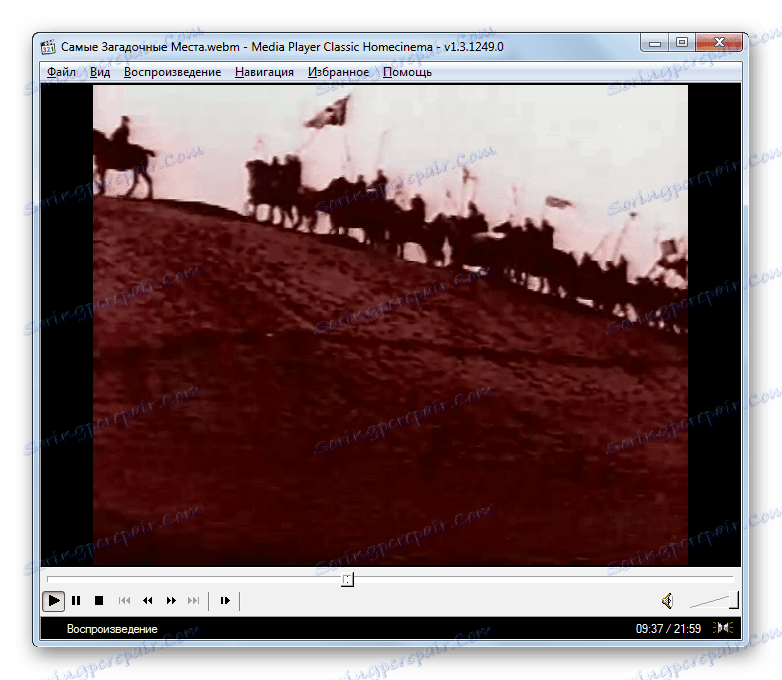
Task: Click the Media Player Classic title bar icon
Action: click(48, 47)
